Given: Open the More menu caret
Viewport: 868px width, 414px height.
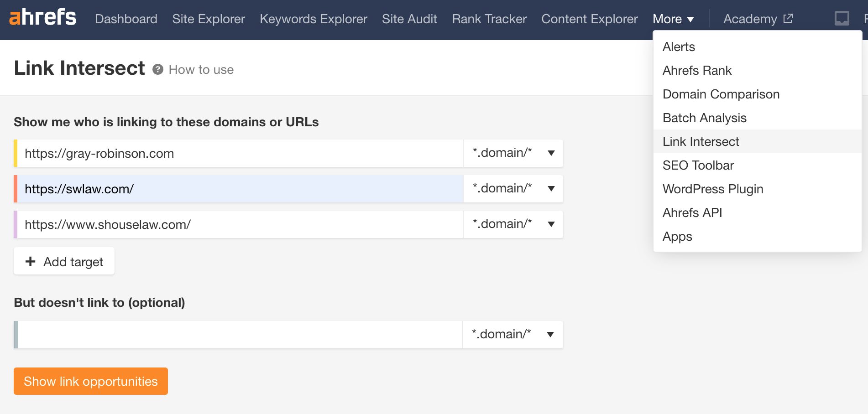Looking at the screenshot, I should coord(690,19).
